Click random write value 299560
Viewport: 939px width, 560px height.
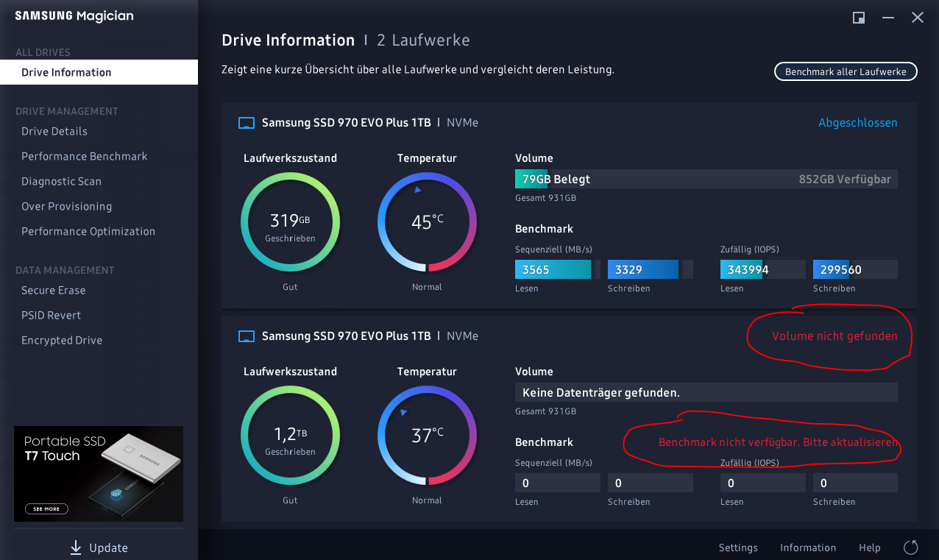855,269
